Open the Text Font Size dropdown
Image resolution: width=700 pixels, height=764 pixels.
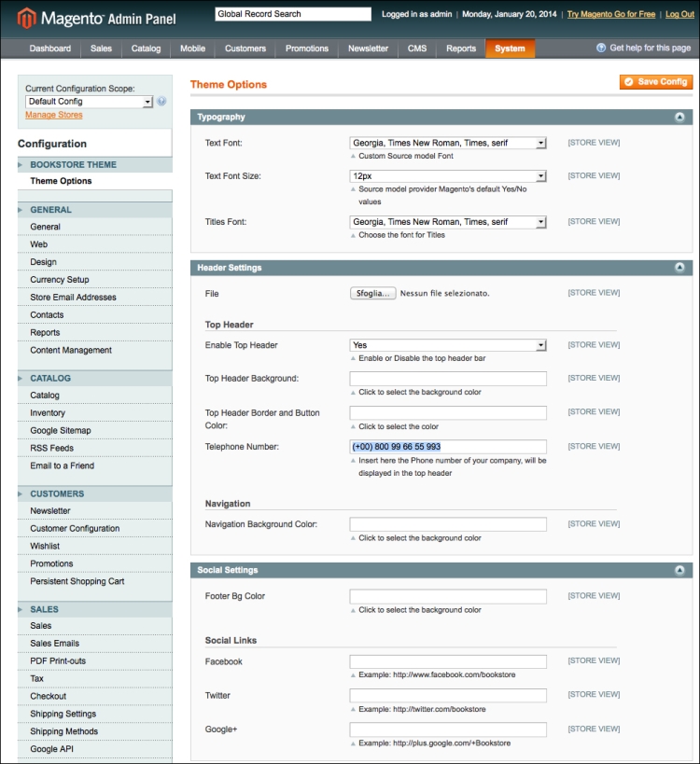[x=448, y=176]
